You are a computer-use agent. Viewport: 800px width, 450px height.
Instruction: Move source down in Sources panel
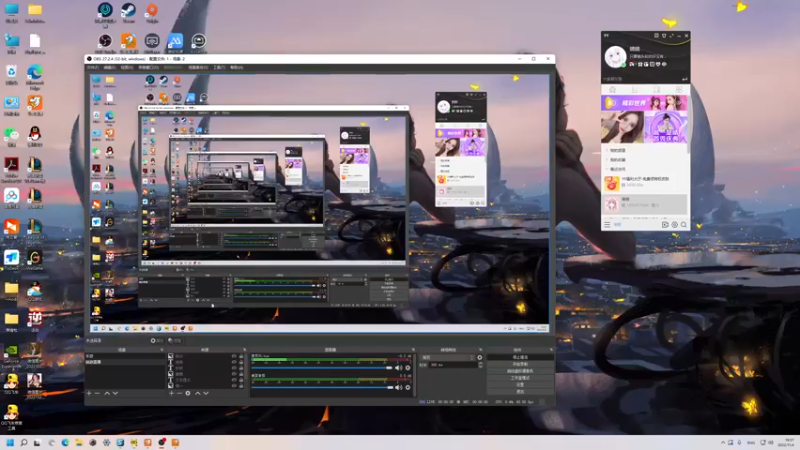pos(206,393)
